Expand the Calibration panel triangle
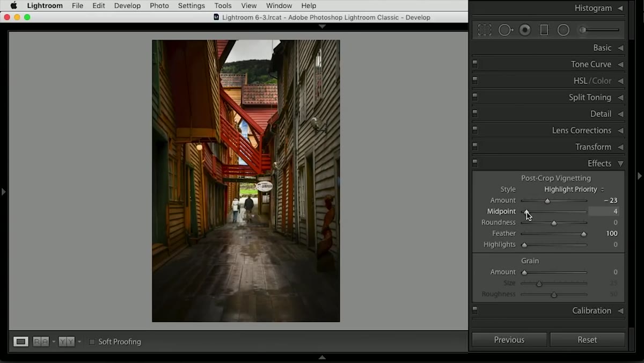 tap(620, 311)
